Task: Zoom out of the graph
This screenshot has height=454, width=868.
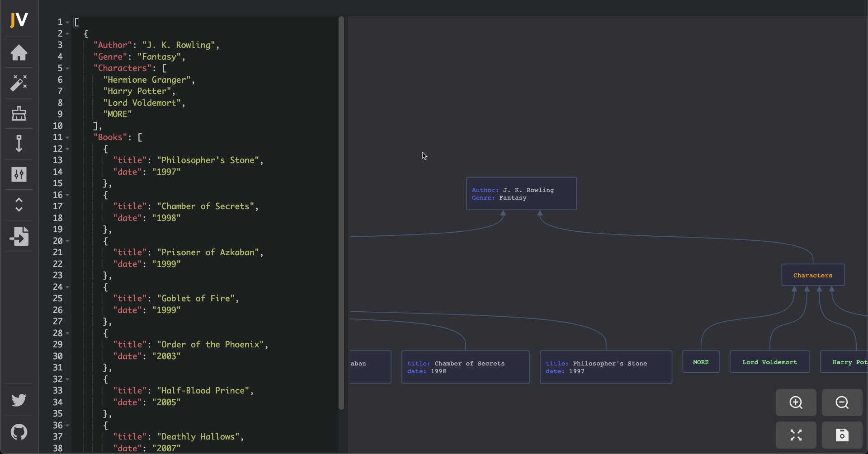Action: [x=842, y=403]
